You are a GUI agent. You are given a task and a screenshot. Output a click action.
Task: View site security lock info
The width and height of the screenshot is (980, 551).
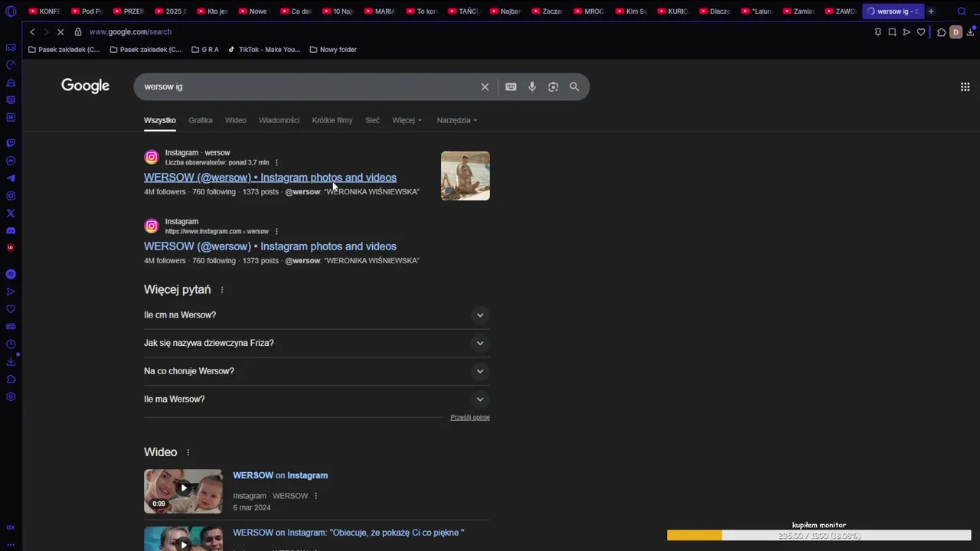pos(78,32)
